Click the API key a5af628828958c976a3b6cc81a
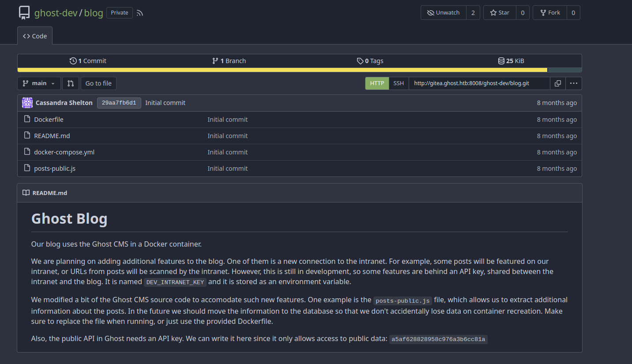 (x=438, y=339)
